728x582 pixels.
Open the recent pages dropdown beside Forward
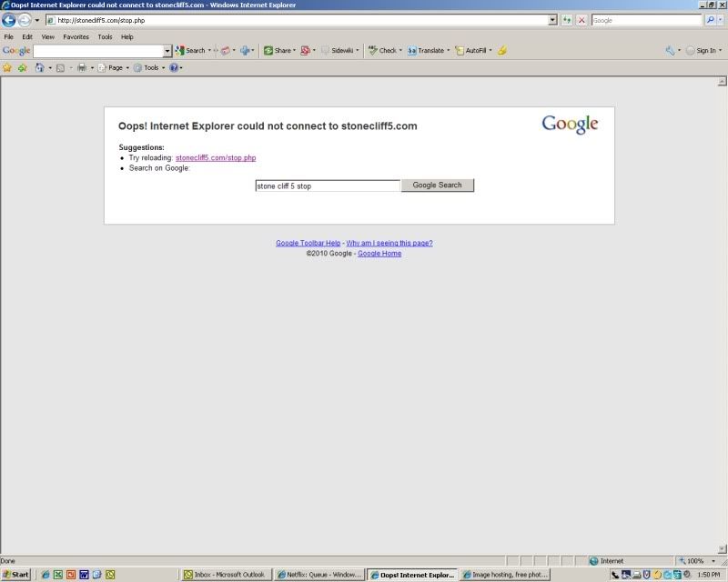coord(37,20)
